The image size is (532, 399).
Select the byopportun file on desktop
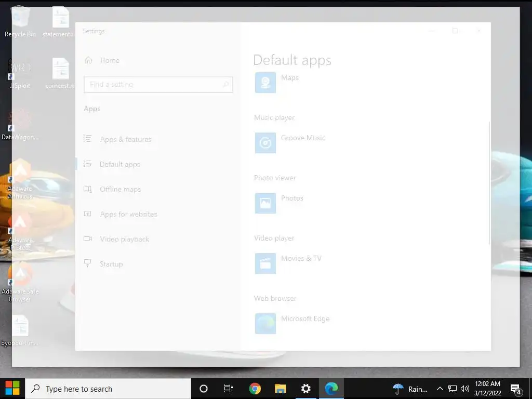pyautogui.click(x=20, y=330)
